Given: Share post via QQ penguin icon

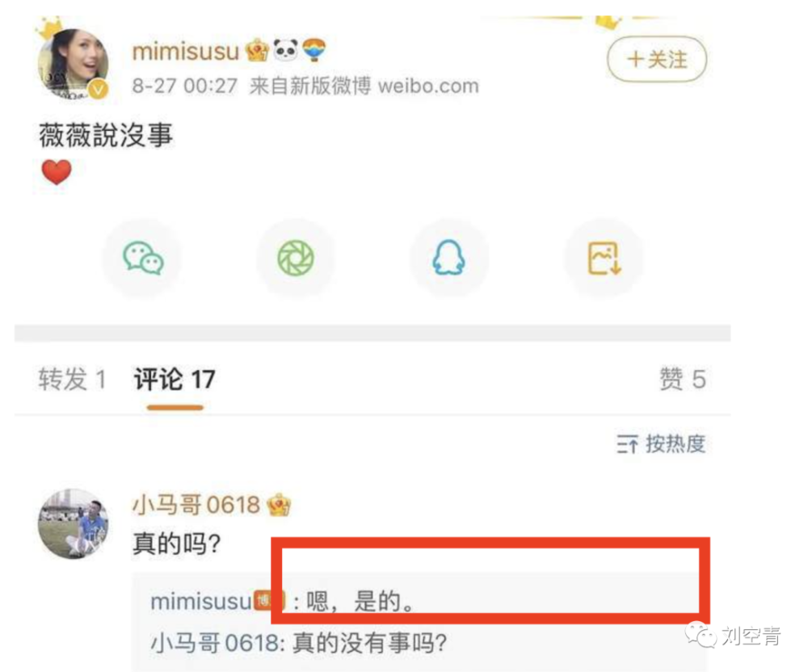Looking at the screenshot, I should tap(448, 258).
